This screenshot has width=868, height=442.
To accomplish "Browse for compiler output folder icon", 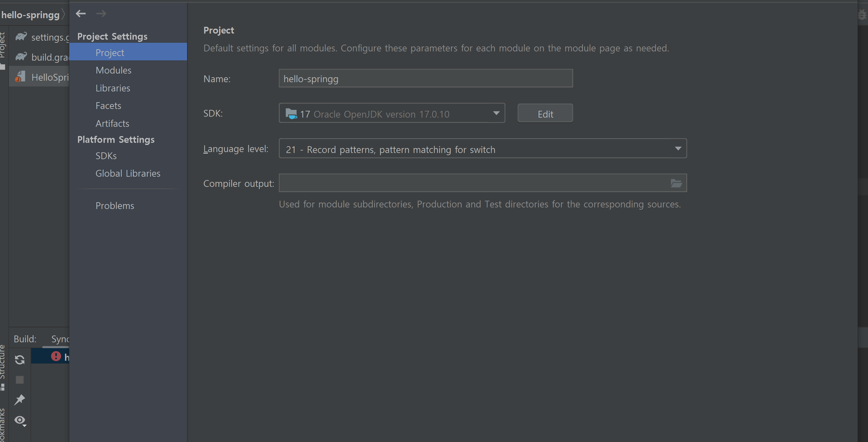I will pyautogui.click(x=676, y=183).
